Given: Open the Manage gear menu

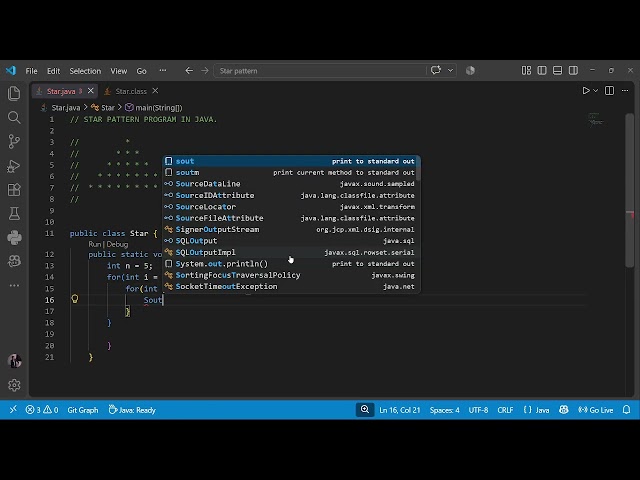Looking at the screenshot, I should (x=14, y=385).
